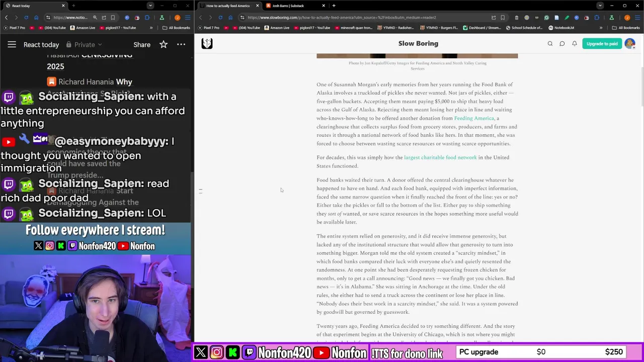Open the Chrome labs flask in Slow Boring window
Screen dimensions: 644x362
611,18
